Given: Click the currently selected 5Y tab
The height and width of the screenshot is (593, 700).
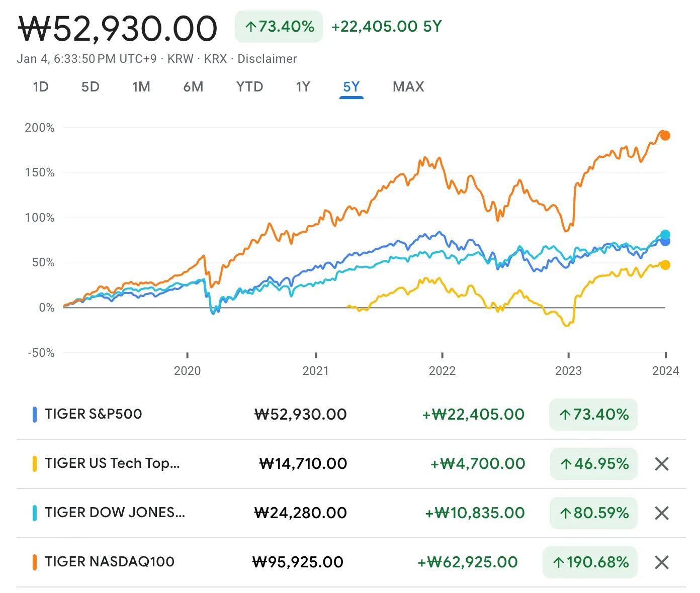Looking at the screenshot, I should [352, 86].
